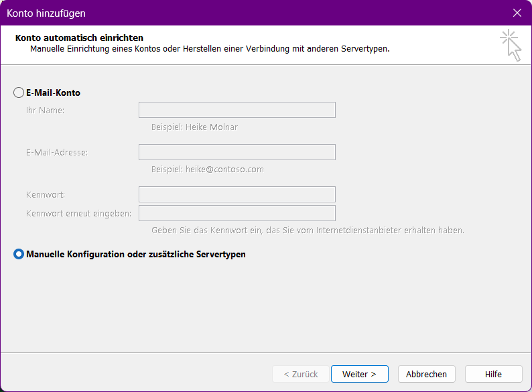Click the Kennwort erneut eingeben: label
Viewport: 532px width, 392px height.
[x=78, y=213]
